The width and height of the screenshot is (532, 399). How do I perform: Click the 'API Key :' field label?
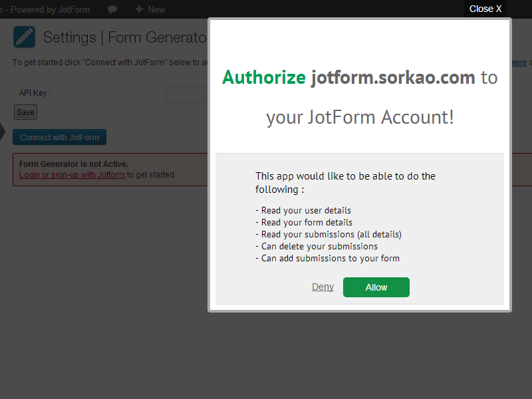tap(35, 93)
